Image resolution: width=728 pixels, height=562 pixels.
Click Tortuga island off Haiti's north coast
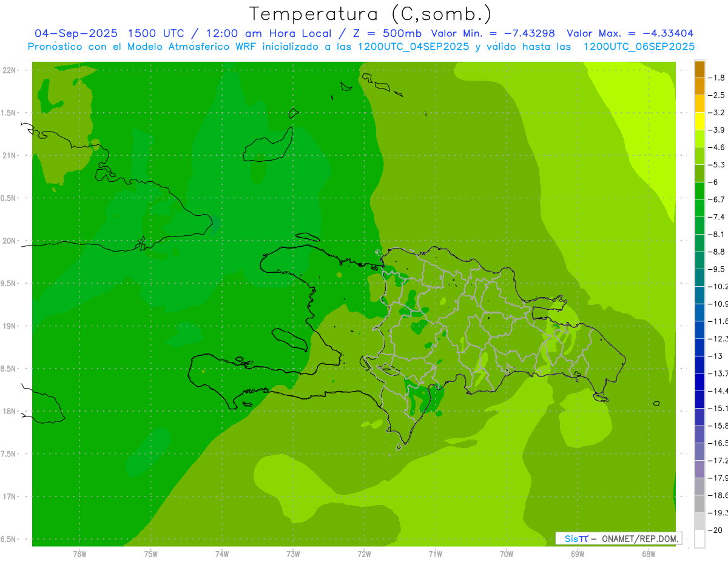308,238
